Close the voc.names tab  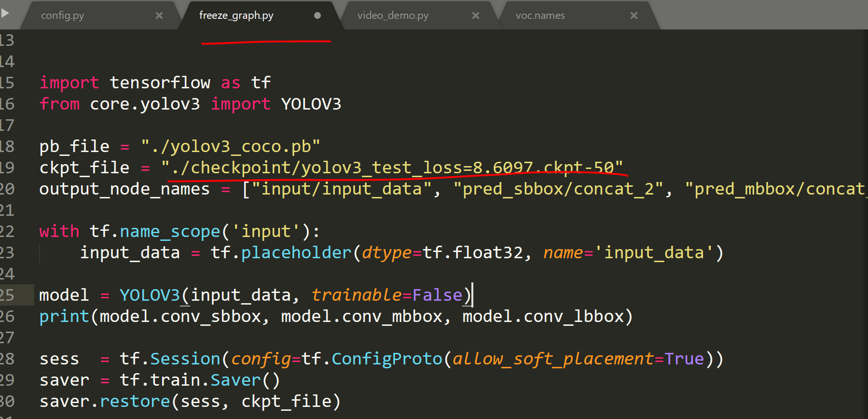(634, 15)
